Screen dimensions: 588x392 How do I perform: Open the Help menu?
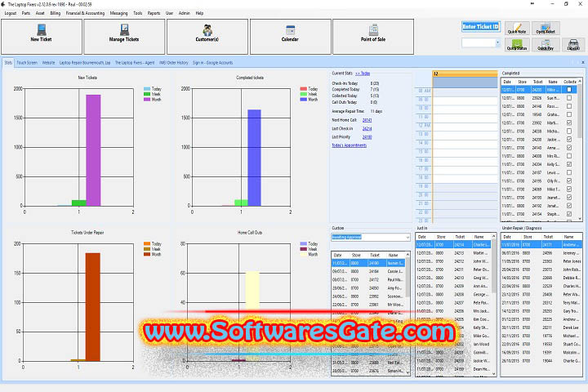click(199, 13)
